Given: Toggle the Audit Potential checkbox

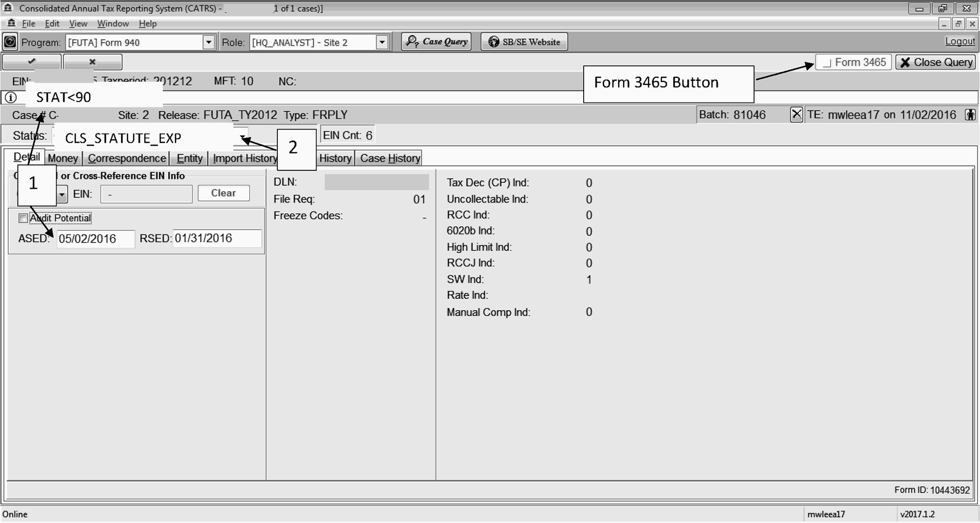Looking at the screenshot, I should 23,218.
